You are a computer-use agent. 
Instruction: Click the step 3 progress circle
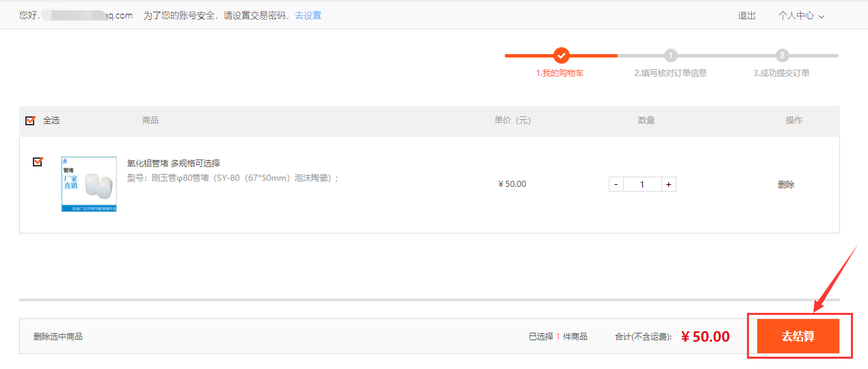pos(782,55)
